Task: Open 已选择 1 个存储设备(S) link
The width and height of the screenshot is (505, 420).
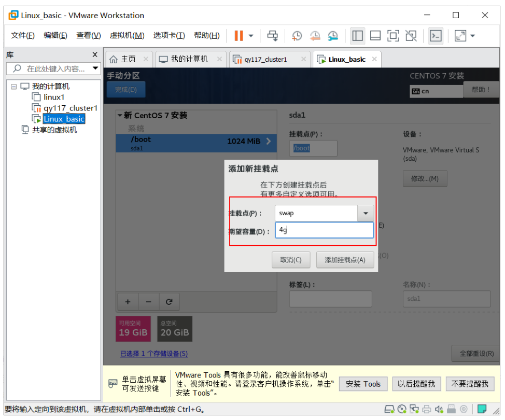Action: pyautogui.click(x=154, y=354)
